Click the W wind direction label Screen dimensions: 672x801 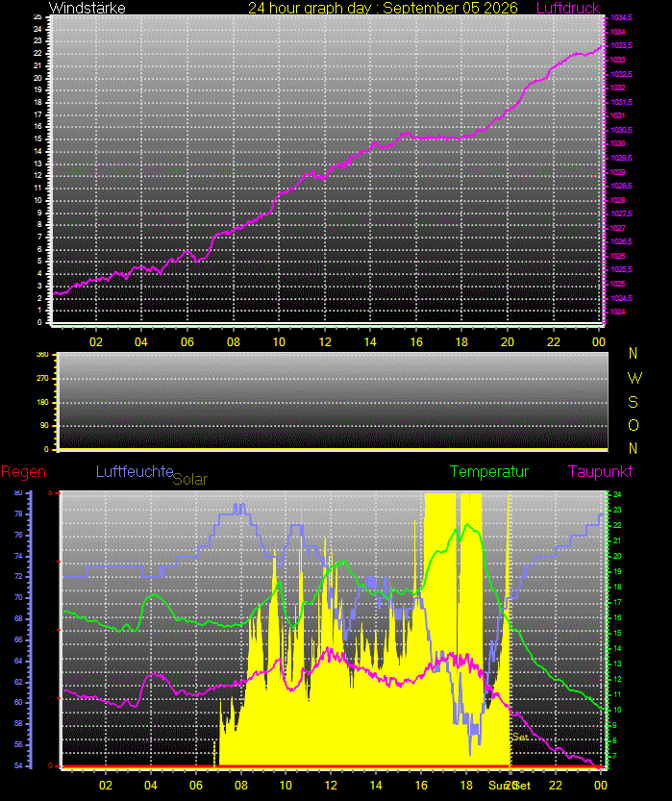point(635,378)
